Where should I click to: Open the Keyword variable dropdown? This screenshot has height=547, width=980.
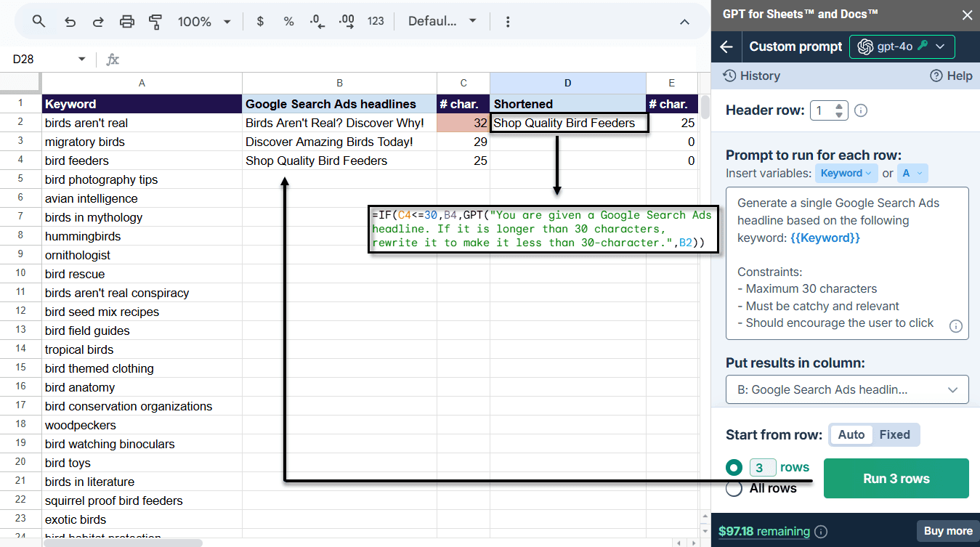846,173
